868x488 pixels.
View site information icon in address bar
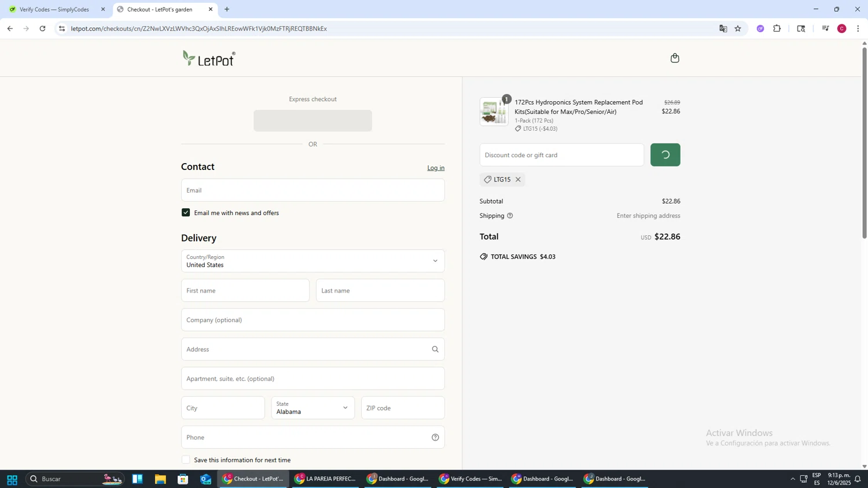[62, 28]
